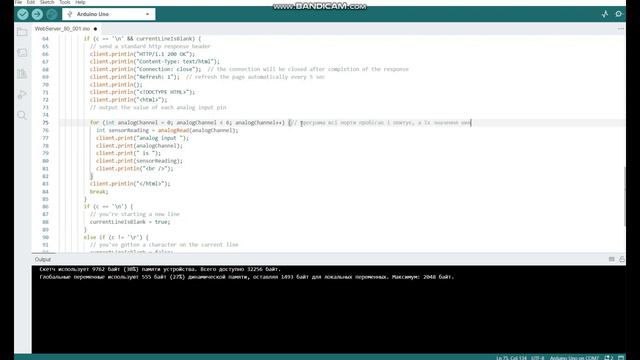
Task: Click the memory usage message in Output
Action: pyautogui.click(x=160, y=269)
